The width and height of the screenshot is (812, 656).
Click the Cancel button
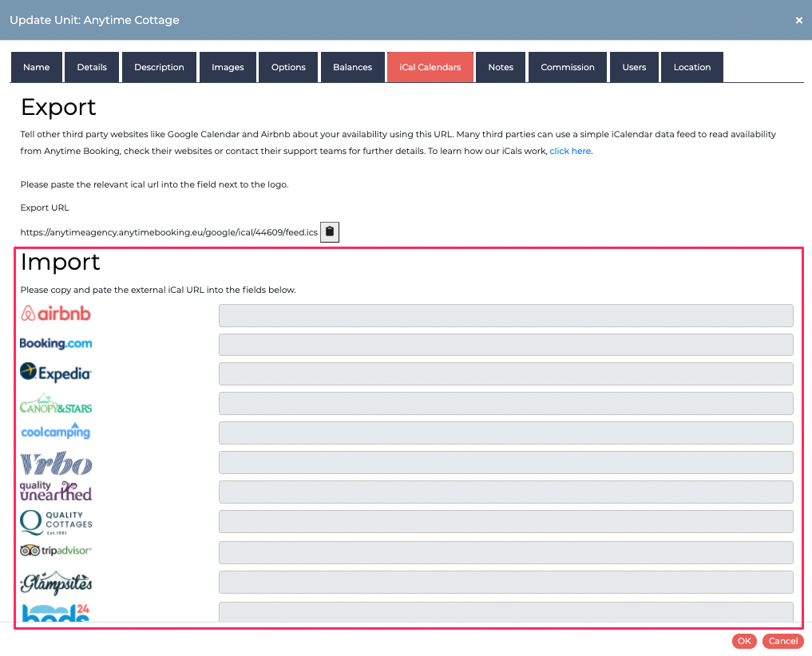pyautogui.click(x=783, y=641)
